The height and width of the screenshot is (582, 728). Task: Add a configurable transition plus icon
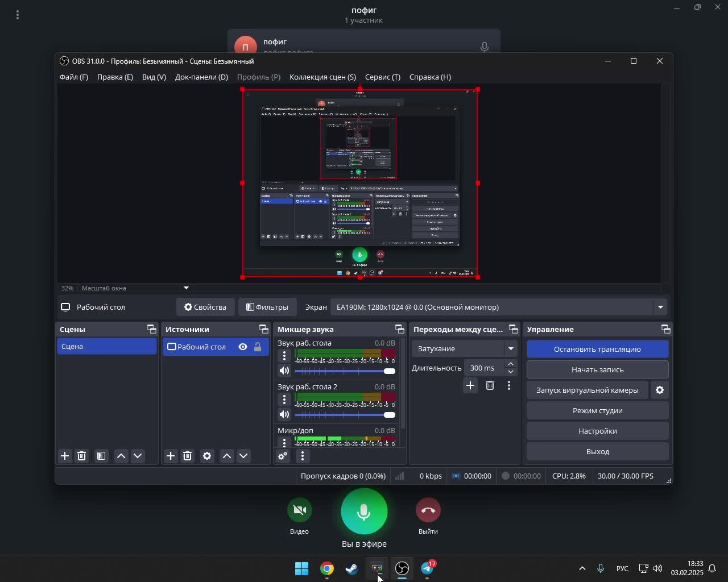[470, 385]
